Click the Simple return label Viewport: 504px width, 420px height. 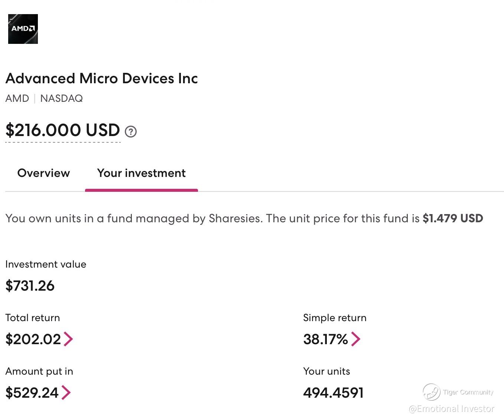(335, 318)
